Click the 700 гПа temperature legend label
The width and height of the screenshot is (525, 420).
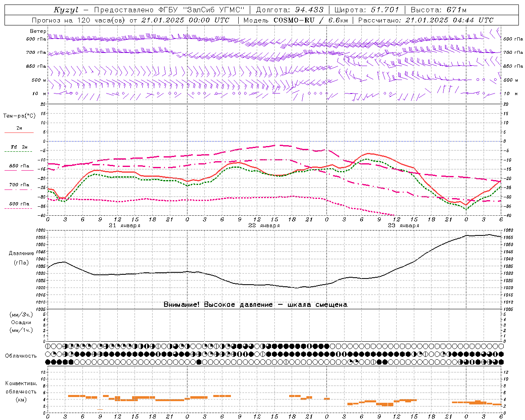(19, 185)
